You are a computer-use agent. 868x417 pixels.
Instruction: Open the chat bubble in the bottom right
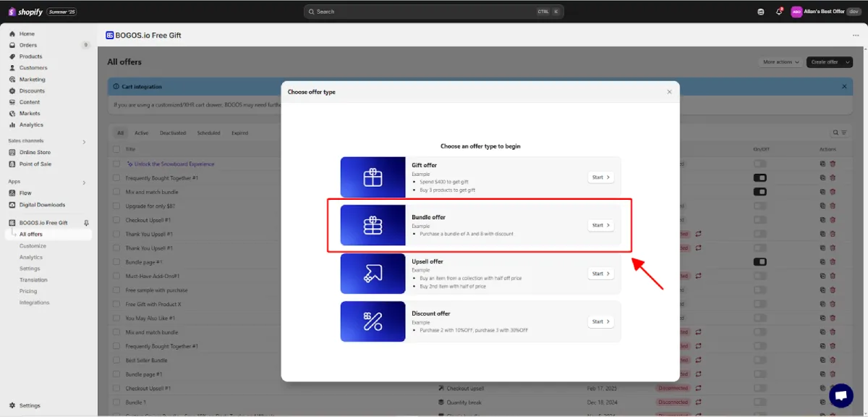point(841,395)
